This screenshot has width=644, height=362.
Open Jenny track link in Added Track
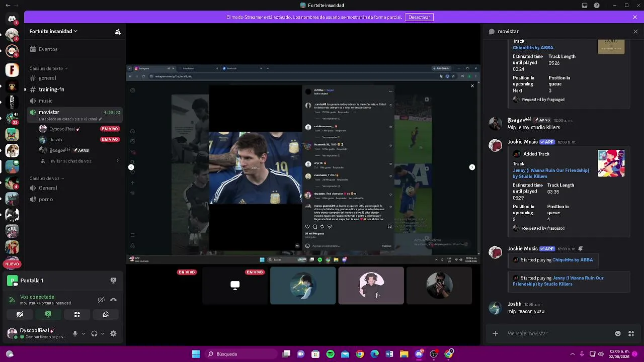tap(551, 173)
